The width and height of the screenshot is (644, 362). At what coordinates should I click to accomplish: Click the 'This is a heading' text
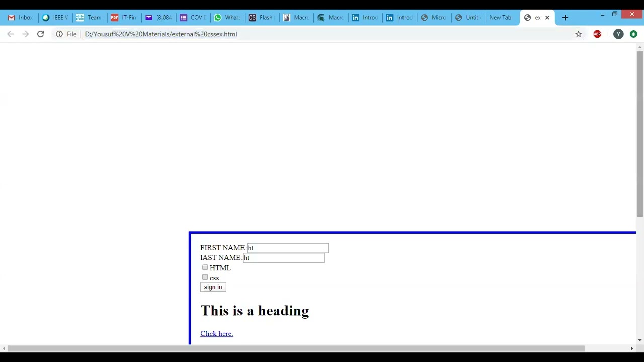[255, 311]
